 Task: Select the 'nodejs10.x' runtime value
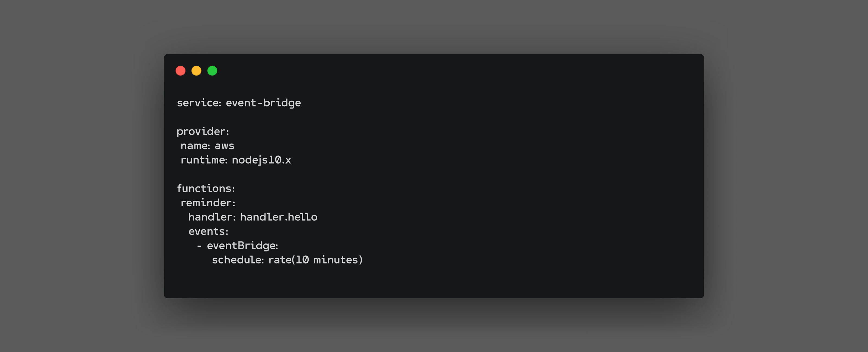261,160
